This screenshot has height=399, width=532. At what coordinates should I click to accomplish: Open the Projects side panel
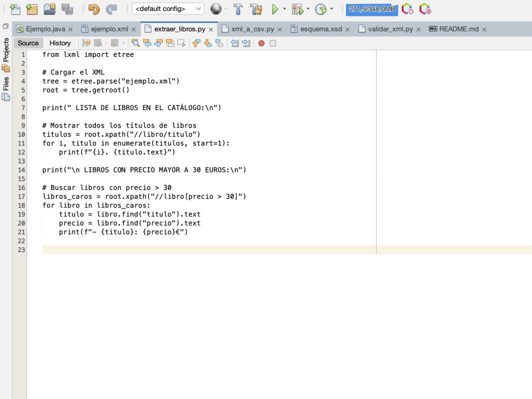[6, 54]
